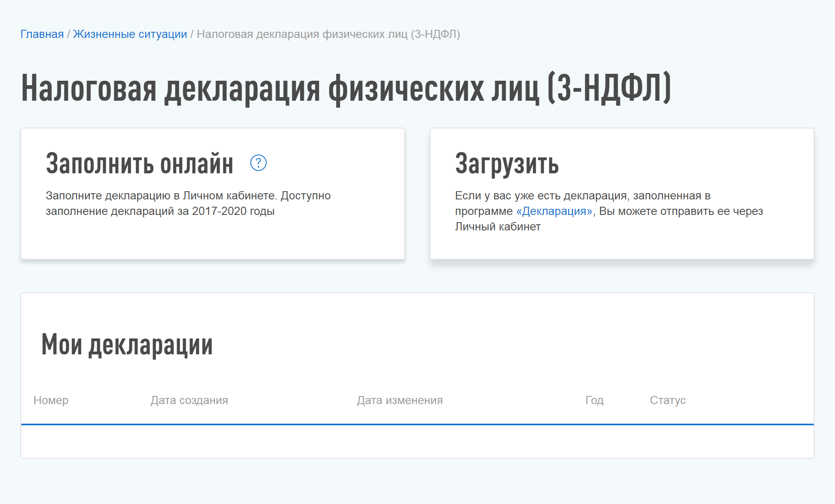Click the Дата создания column header
Screen dimensions: 835x504
coord(189,400)
